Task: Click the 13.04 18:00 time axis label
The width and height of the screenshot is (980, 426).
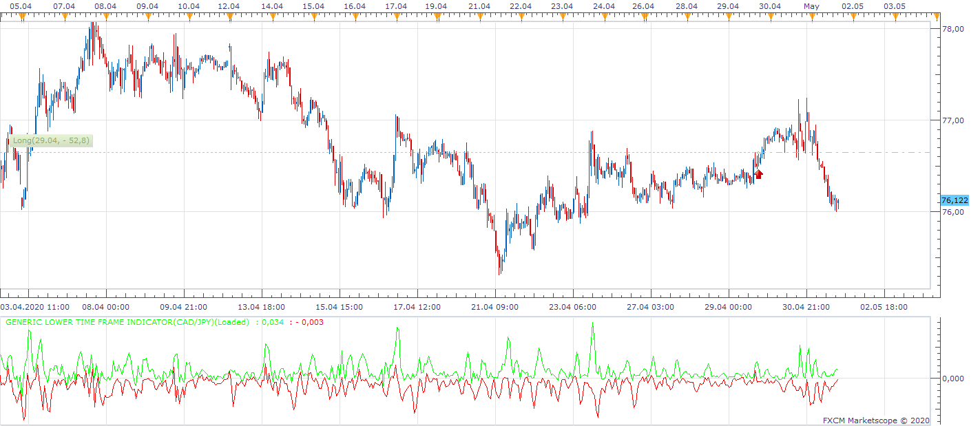Action: [x=262, y=307]
